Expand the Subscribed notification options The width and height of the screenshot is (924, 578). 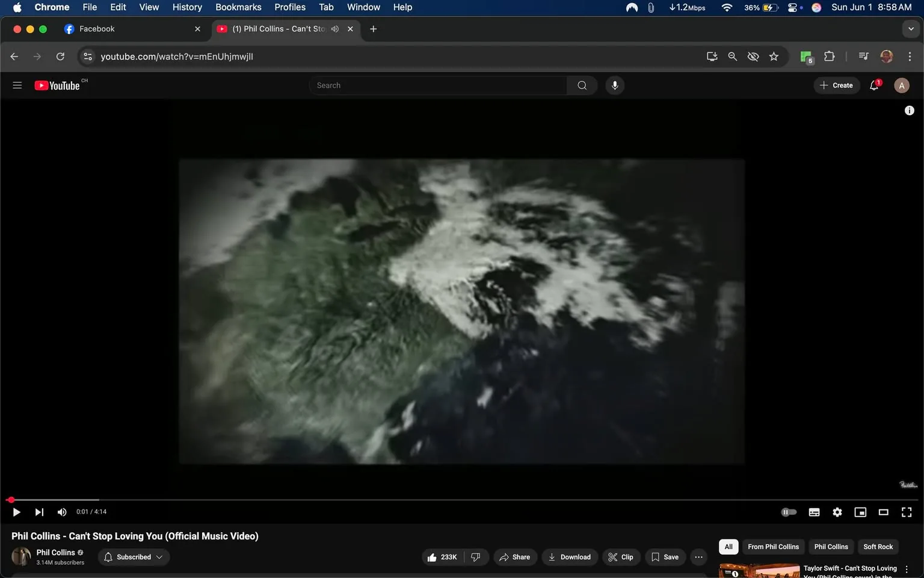pyautogui.click(x=159, y=557)
